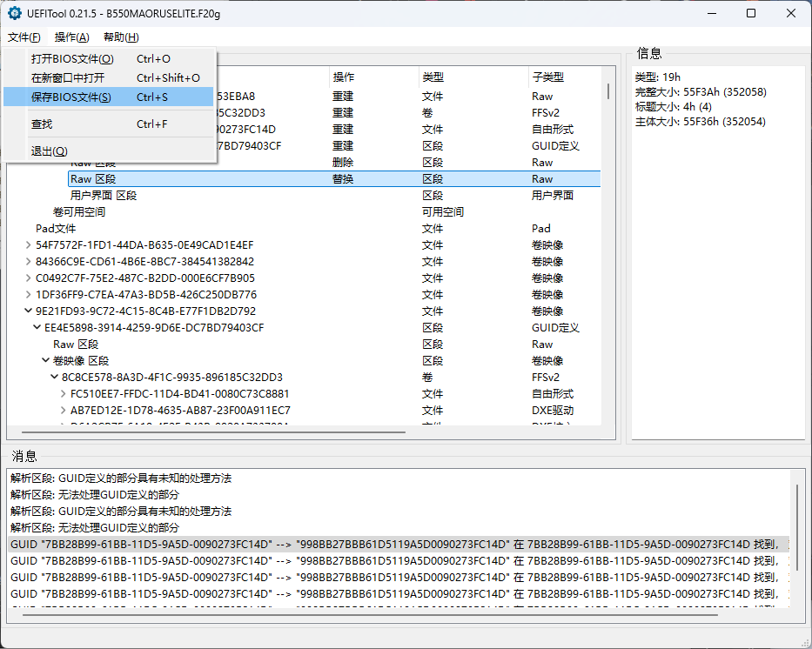Image resolution: width=812 pixels, height=649 pixels.
Task: Click the Pad文件 tree entry
Action: [x=56, y=229]
